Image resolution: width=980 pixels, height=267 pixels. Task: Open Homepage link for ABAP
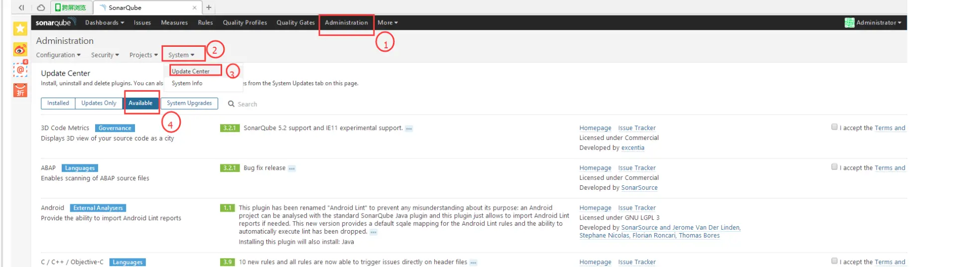click(595, 168)
